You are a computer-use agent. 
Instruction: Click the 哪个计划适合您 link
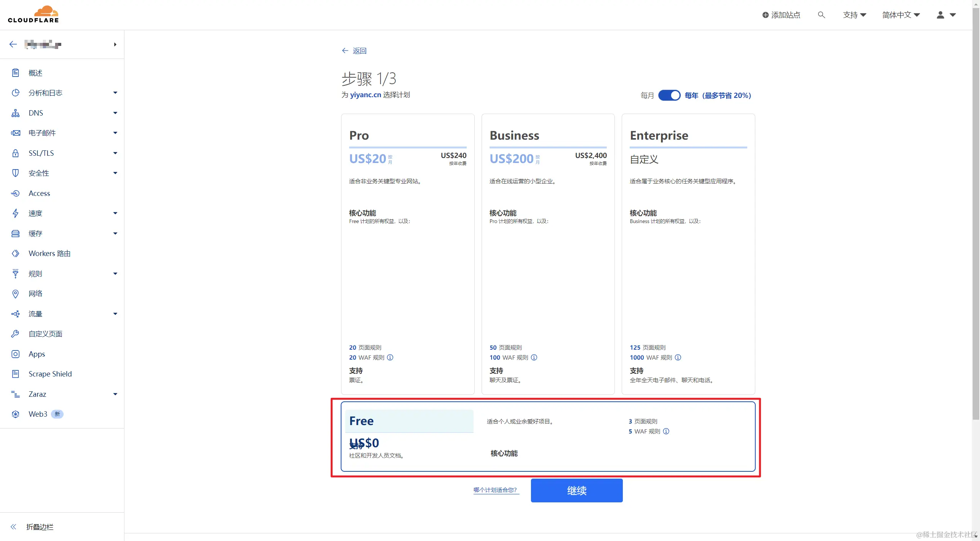[x=495, y=490]
